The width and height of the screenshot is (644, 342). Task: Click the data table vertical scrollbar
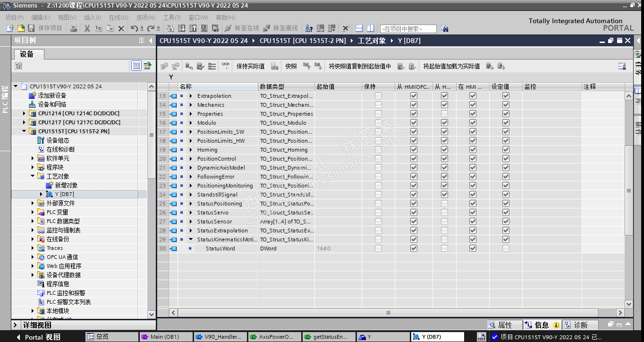point(629,190)
